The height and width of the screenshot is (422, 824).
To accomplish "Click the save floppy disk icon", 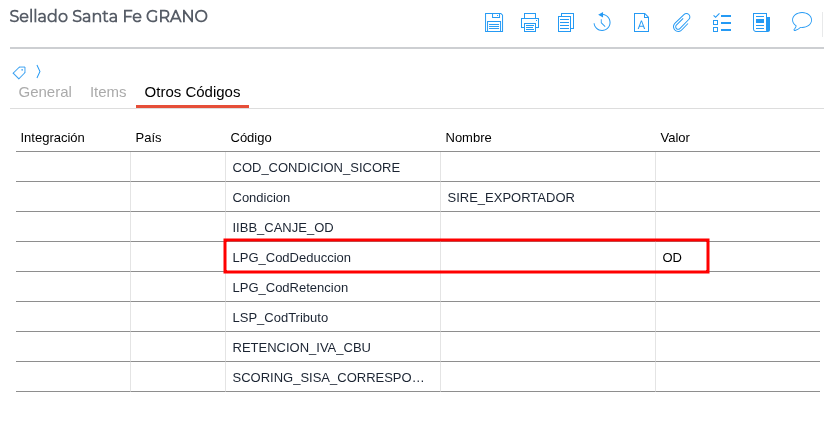I will click(494, 22).
